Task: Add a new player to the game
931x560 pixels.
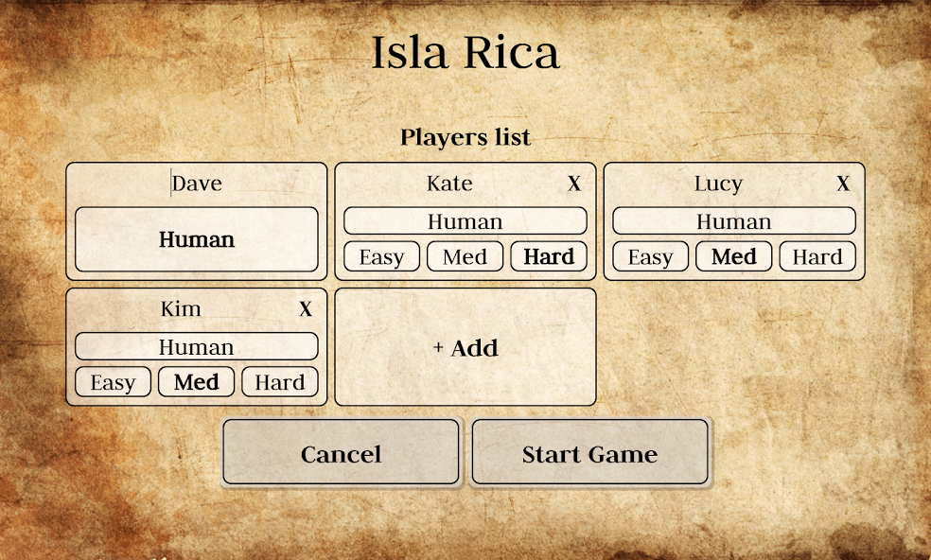Action: tap(465, 347)
